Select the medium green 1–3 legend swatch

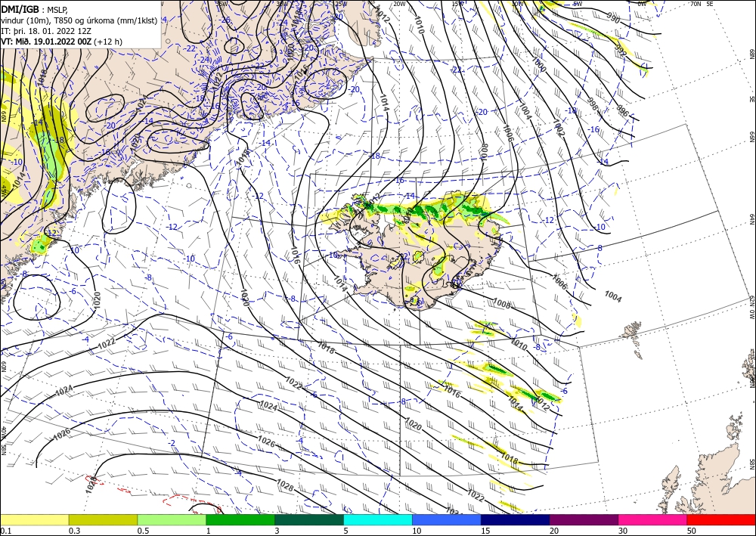point(240,519)
